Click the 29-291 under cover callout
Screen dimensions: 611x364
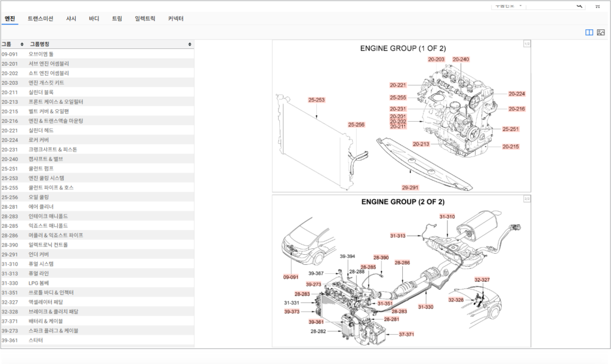point(410,187)
